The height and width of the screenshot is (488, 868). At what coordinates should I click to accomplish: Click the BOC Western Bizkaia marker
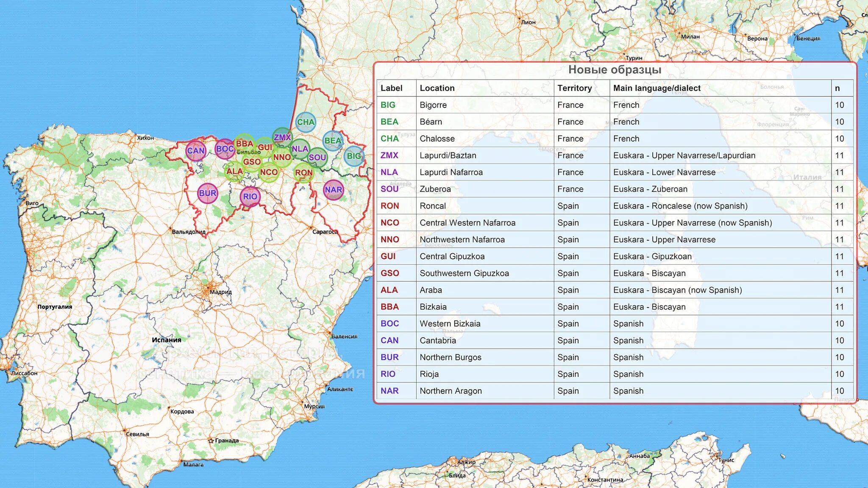click(225, 149)
